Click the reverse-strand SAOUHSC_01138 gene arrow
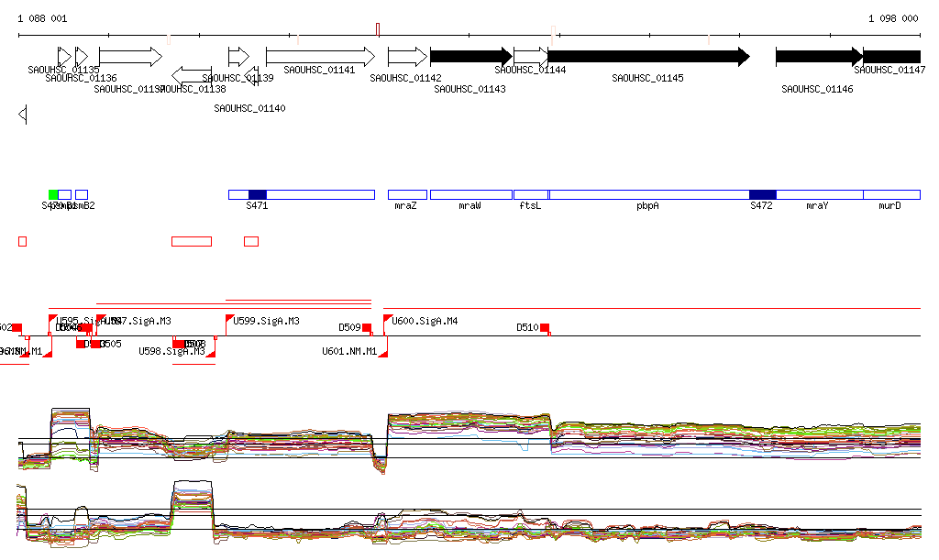Screen dimensions: 939x560 pyautogui.click(x=192, y=75)
